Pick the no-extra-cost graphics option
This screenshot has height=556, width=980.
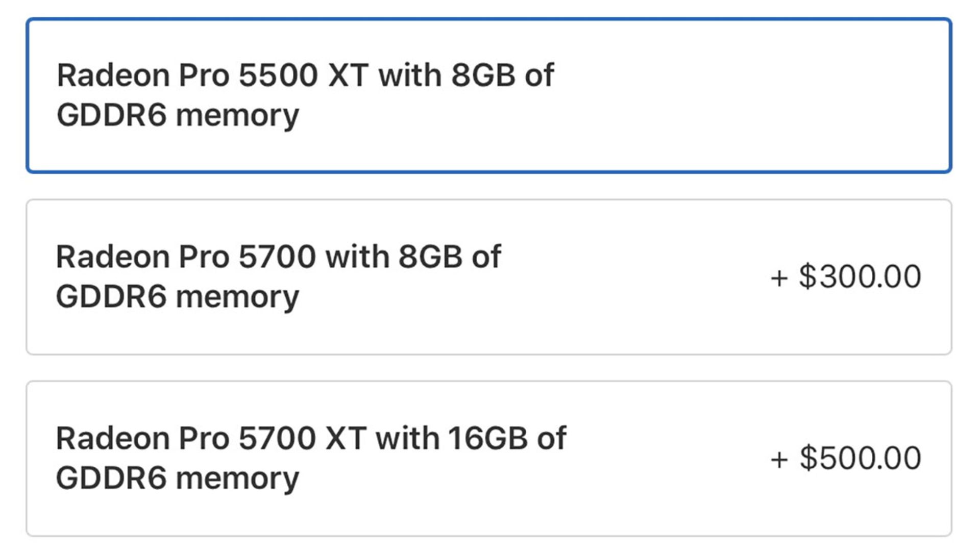click(488, 95)
